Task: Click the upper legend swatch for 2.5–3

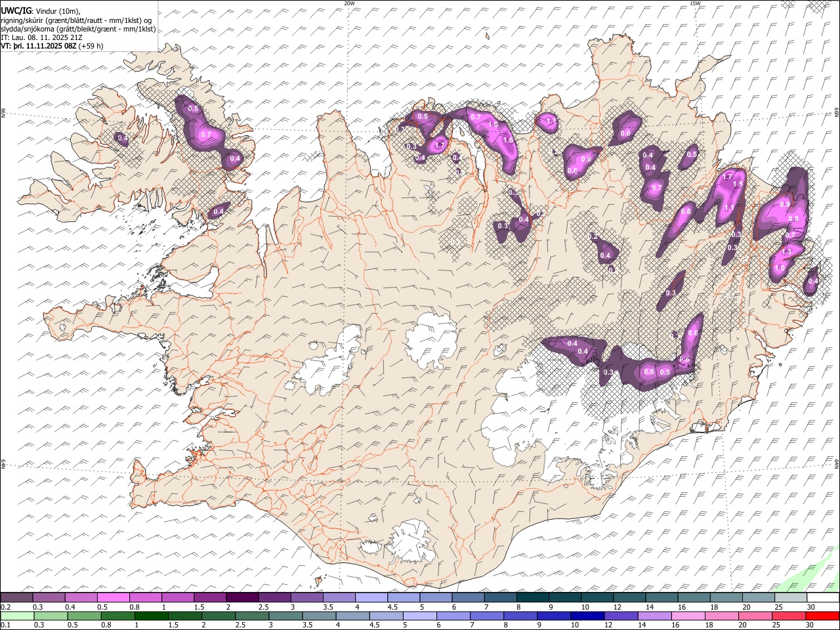Action: (x=274, y=597)
